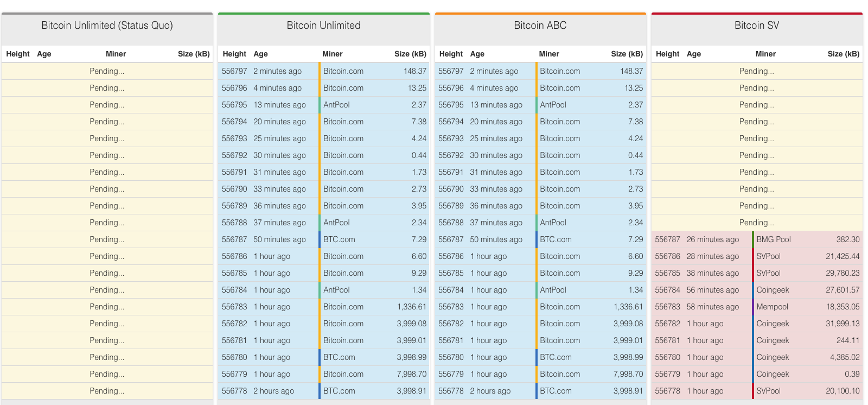The height and width of the screenshot is (405, 868).
Task: Click 1.73 size in Bitcoin ABC table
Action: pyautogui.click(x=635, y=172)
